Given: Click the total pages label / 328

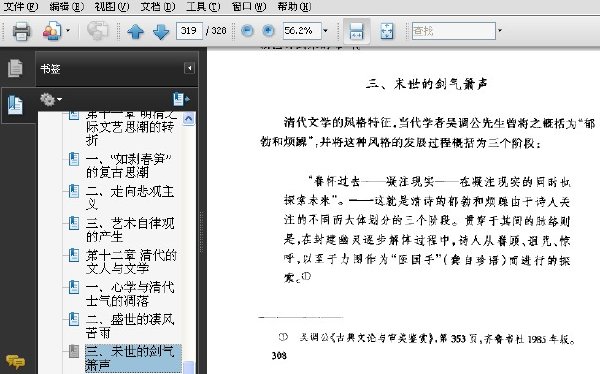Looking at the screenshot, I should point(216,31).
